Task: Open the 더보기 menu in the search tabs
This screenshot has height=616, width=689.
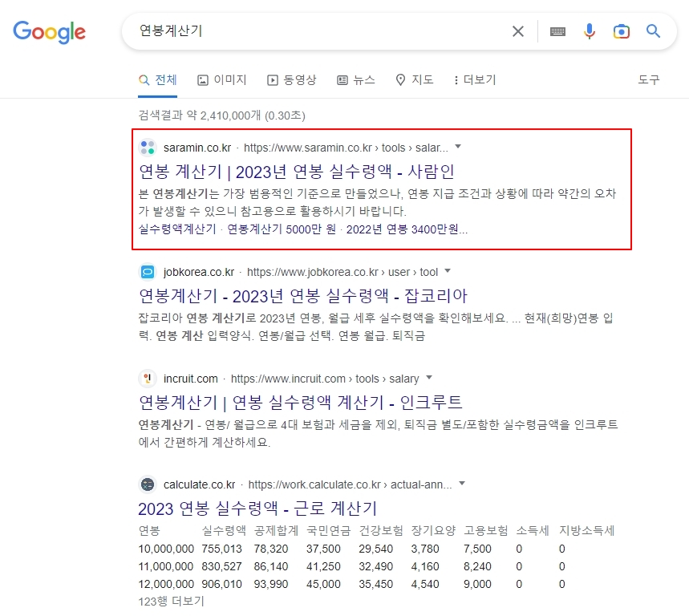Action: [x=475, y=80]
